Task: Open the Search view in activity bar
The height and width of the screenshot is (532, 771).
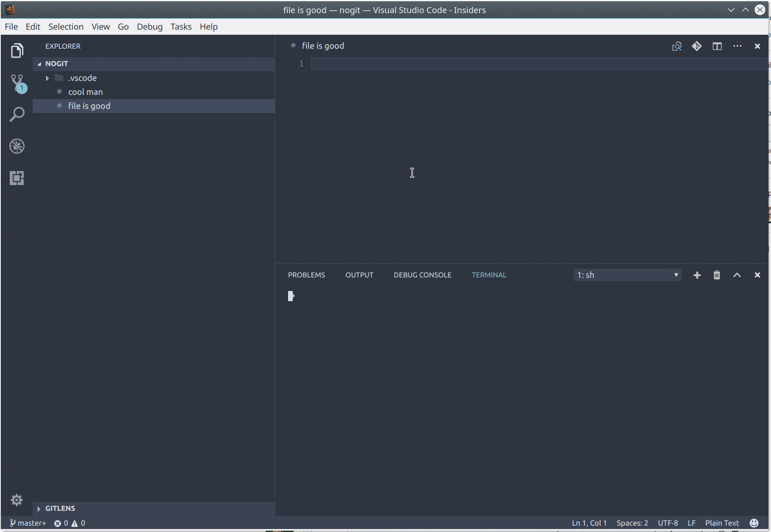Action: 17,114
